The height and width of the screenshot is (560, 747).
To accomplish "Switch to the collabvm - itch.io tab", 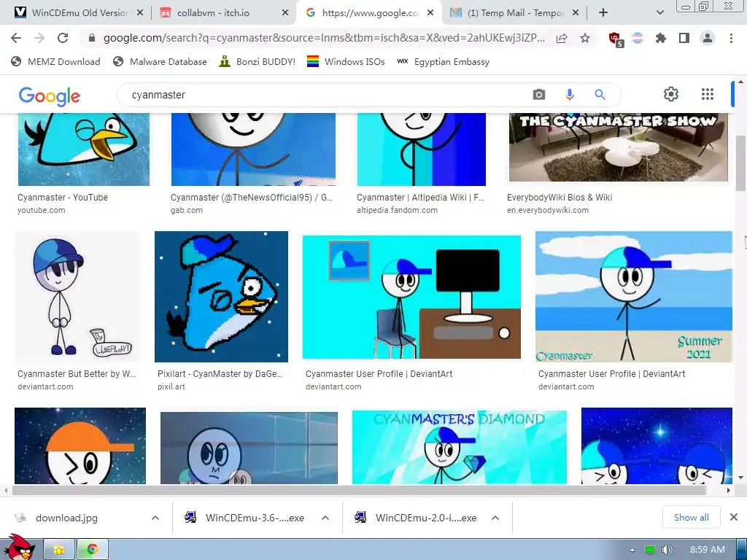I will click(214, 12).
